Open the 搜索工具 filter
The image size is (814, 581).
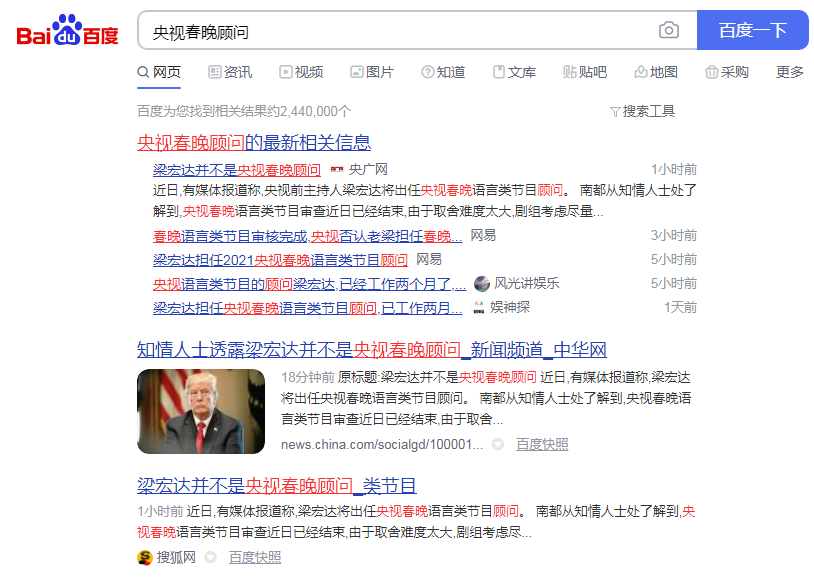point(643,111)
